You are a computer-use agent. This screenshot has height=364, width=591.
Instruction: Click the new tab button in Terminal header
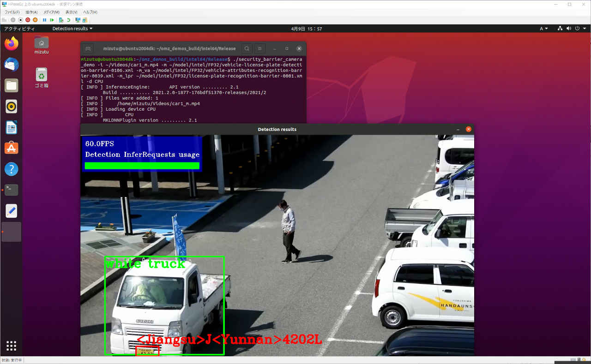point(89,48)
